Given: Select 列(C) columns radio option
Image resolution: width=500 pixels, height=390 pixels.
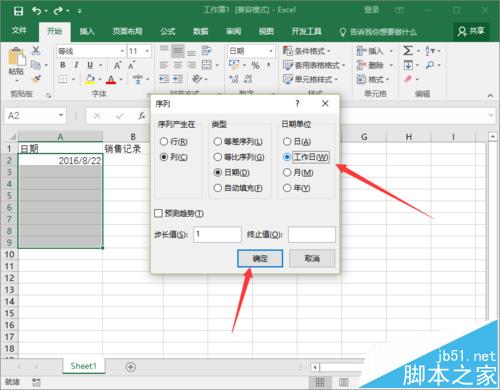Looking at the screenshot, I should (174, 157).
